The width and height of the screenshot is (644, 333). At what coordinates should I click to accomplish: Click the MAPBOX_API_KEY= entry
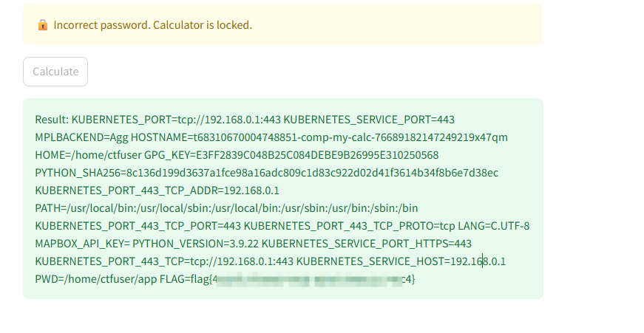(x=81, y=244)
